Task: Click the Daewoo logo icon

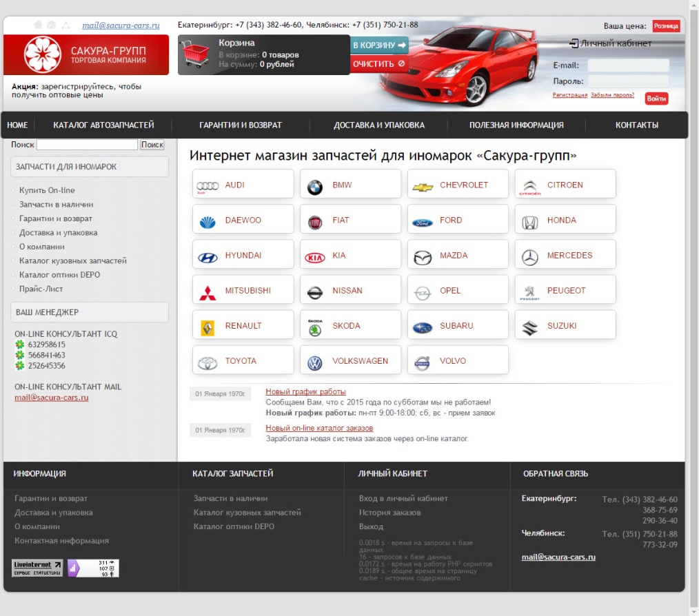Action: 207,222
